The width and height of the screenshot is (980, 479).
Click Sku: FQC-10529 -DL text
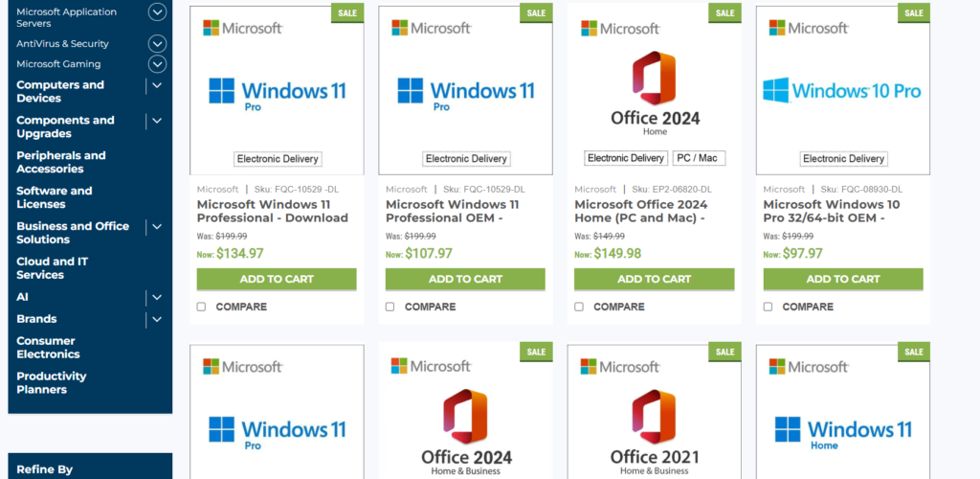pyautogui.click(x=297, y=190)
